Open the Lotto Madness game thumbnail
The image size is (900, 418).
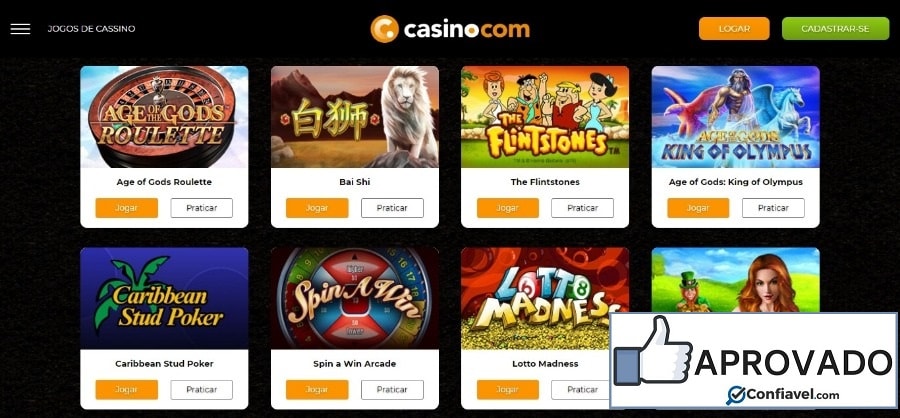(x=545, y=299)
